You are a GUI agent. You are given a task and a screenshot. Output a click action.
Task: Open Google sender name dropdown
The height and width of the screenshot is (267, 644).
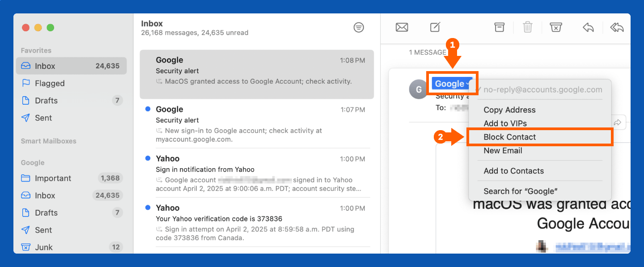click(452, 84)
